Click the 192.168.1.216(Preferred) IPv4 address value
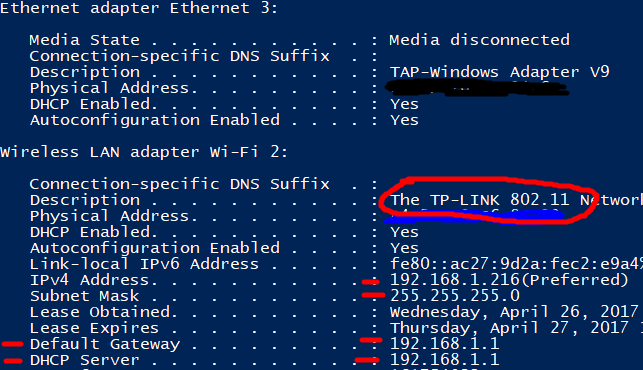 click(509, 280)
